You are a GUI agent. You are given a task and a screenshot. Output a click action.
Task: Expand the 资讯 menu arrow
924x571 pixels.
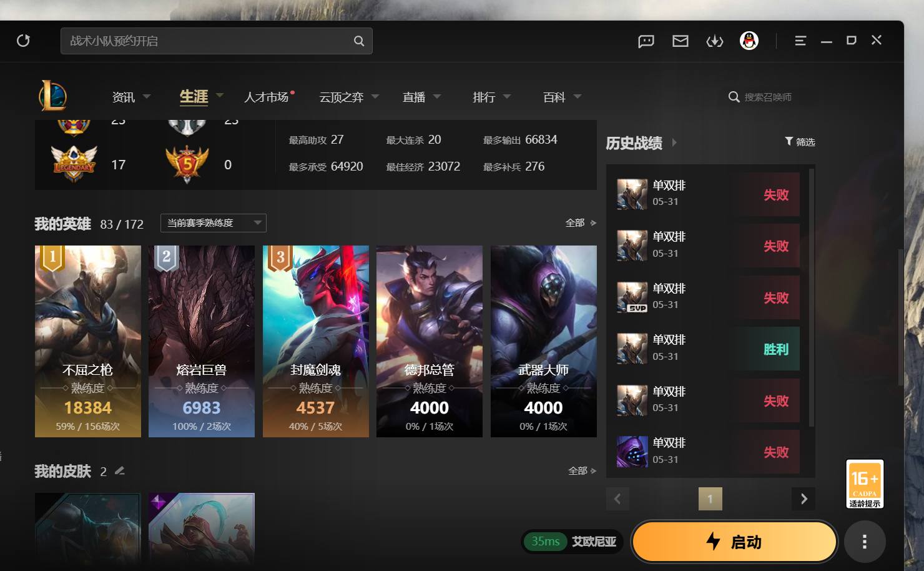click(x=147, y=97)
